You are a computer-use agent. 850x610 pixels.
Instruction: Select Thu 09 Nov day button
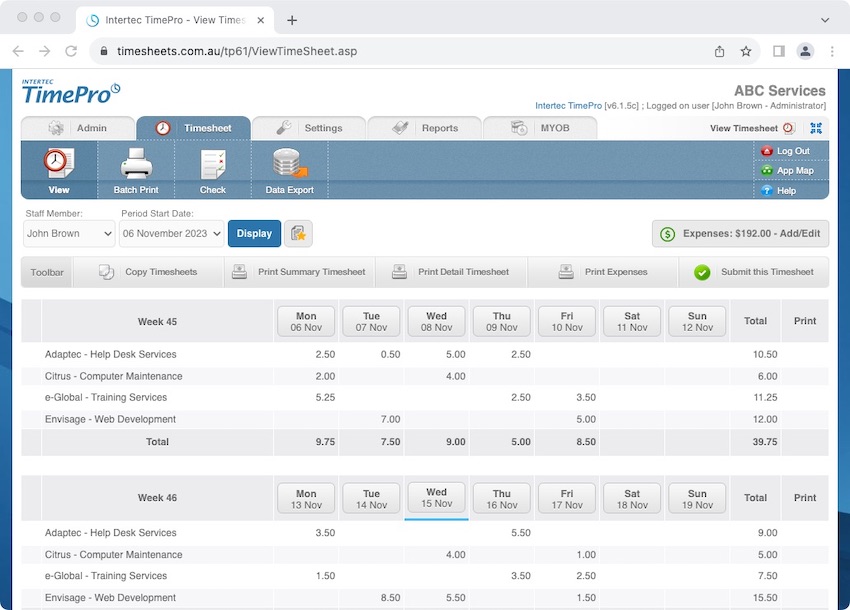[x=502, y=322]
